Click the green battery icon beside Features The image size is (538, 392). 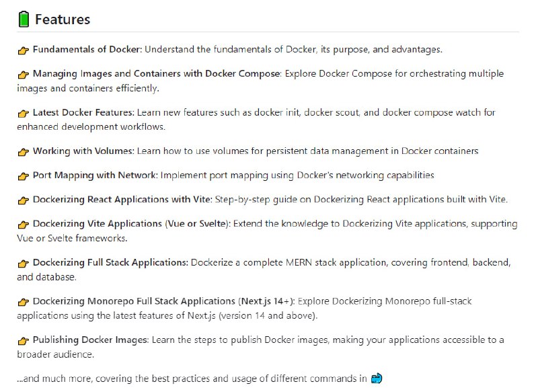click(x=24, y=19)
